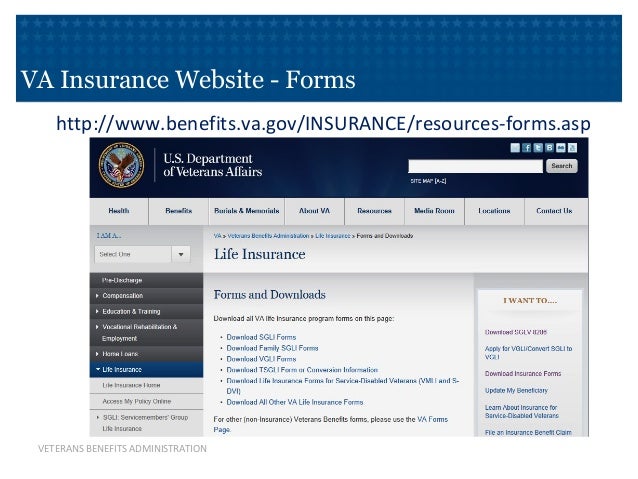Image resolution: width=638 pixels, height=479 pixels.
Task: Open the Update My Beneficiary link
Action: click(516, 391)
